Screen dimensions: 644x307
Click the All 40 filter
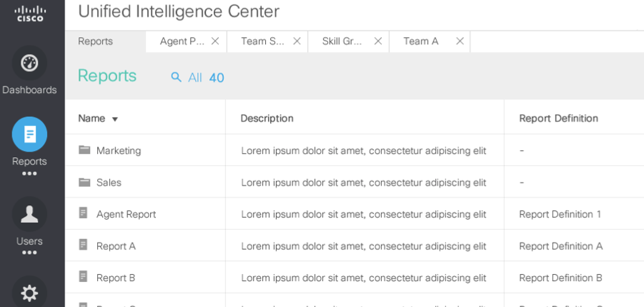pyautogui.click(x=206, y=78)
